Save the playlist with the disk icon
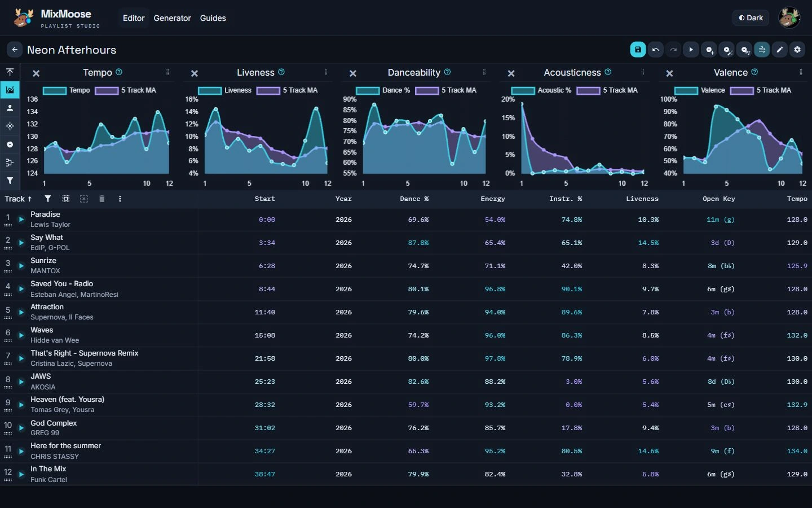This screenshot has width=812, height=508. [x=638, y=50]
